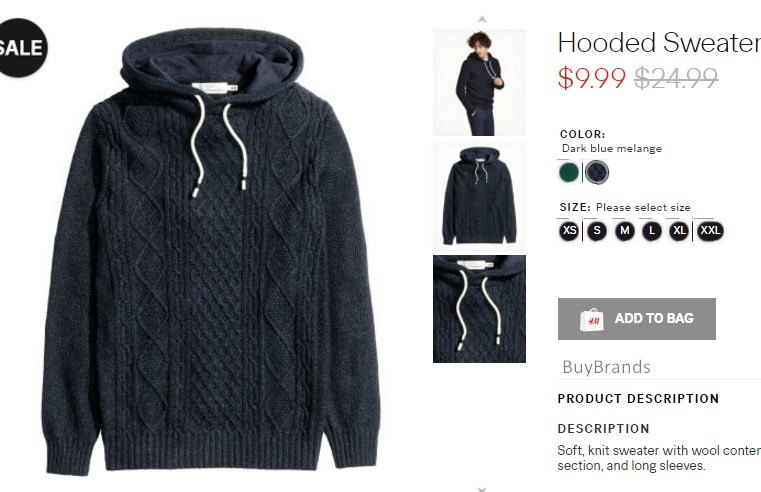The height and width of the screenshot is (492, 761).
Task: Click the thumbnail carousel down arrow
Action: click(x=481, y=489)
